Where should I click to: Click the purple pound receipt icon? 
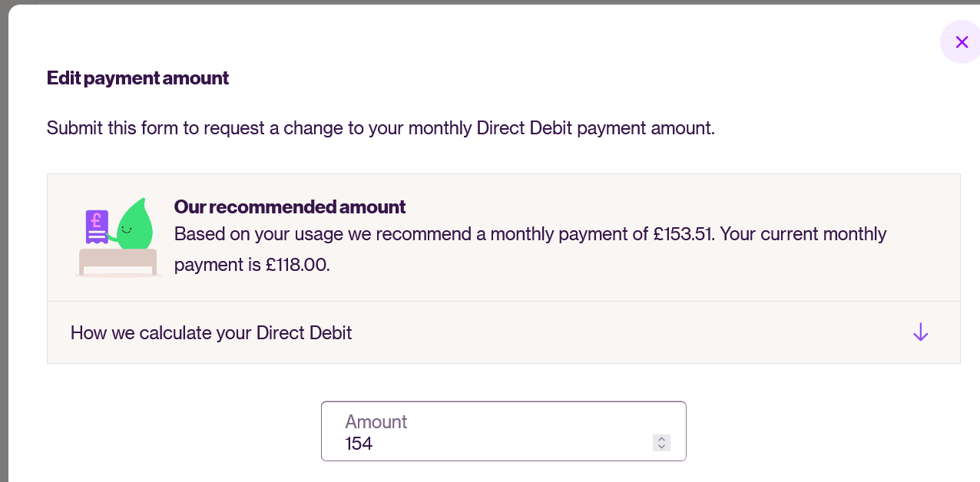pos(97,226)
